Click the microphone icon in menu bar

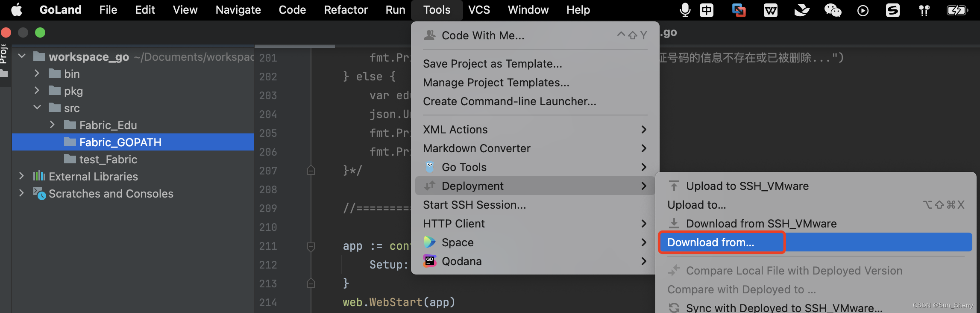click(x=685, y=10)
